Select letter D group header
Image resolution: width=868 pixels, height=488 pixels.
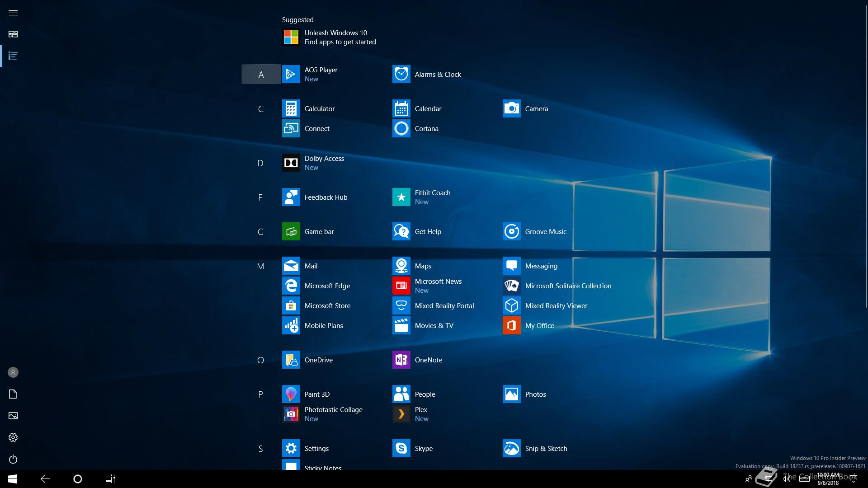260,163
